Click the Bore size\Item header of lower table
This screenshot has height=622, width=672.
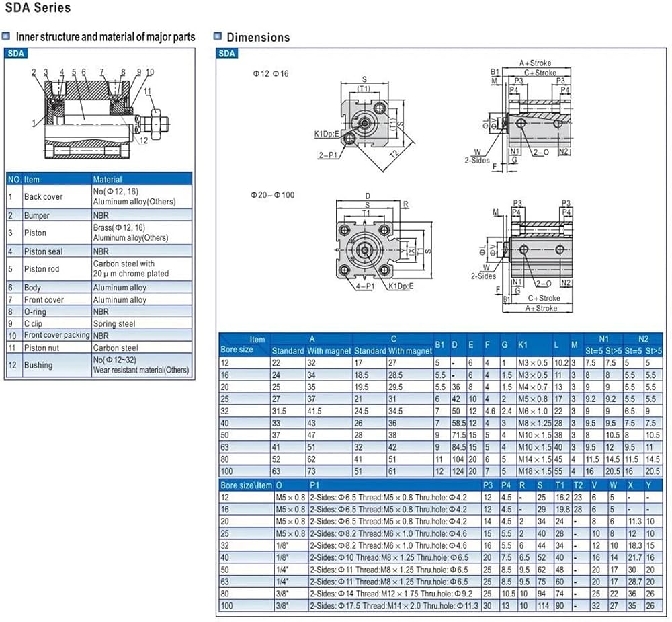coord(246,485)
